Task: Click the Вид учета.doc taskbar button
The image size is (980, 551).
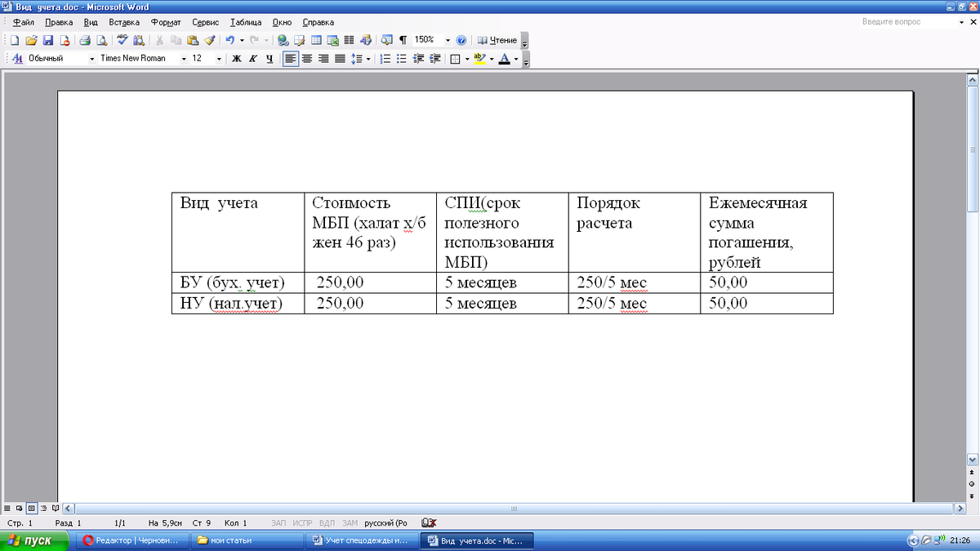Action: (x=477, y=540)
